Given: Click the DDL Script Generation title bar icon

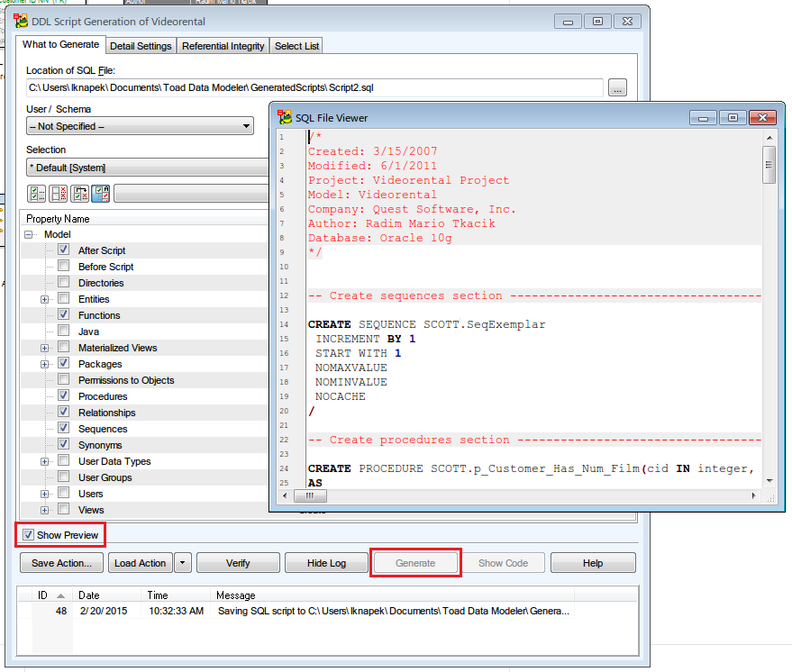Looking at the screenshot, I should pyautogui.click(x=21, y=21).
